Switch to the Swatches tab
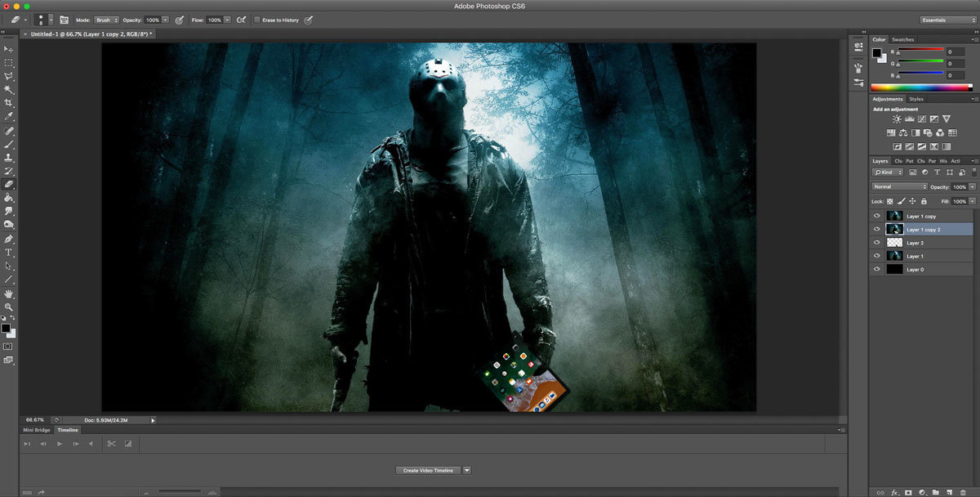The image size is (980, 497). [x=902, y=39]
